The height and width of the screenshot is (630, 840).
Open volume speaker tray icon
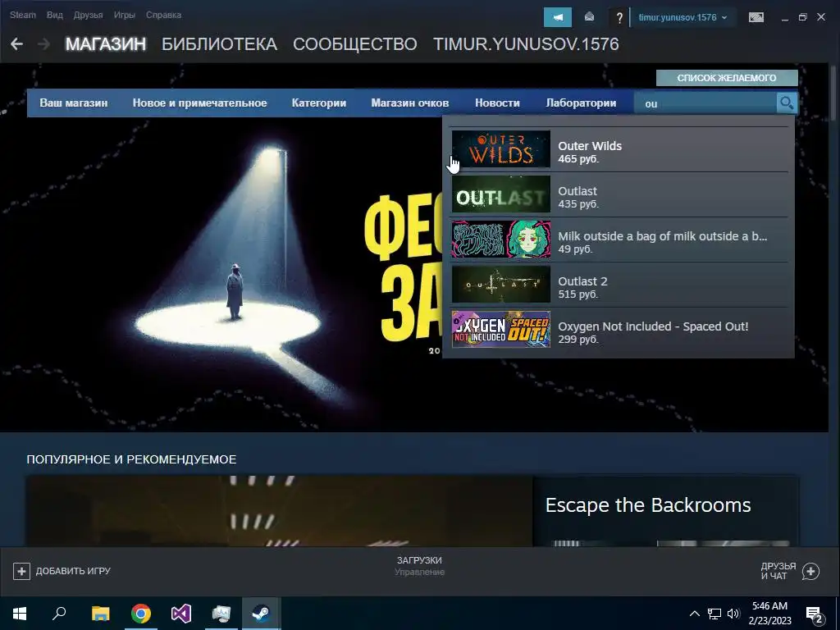[x=733, y=614]
